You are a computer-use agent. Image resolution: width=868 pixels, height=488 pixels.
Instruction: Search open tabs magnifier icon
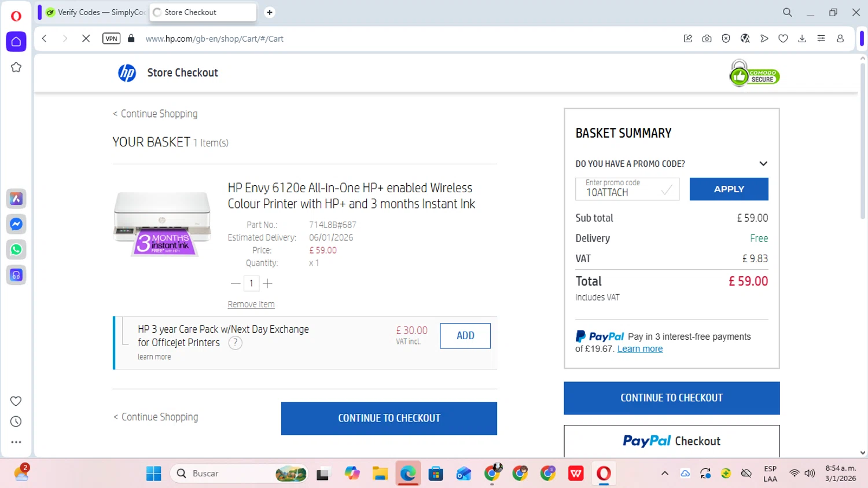click(x=788, y=12)
